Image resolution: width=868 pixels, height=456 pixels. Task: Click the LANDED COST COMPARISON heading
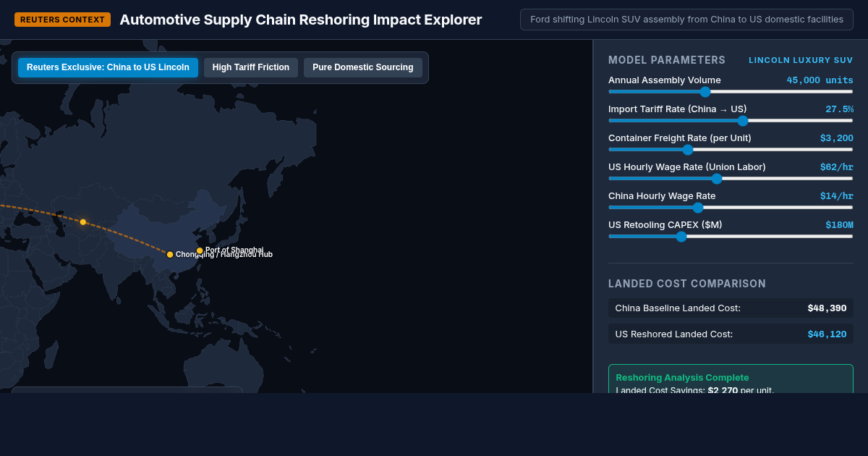pos(687,284)
